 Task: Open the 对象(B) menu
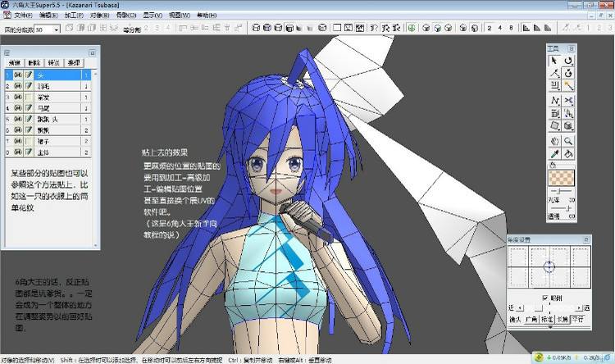pos(99,16)
